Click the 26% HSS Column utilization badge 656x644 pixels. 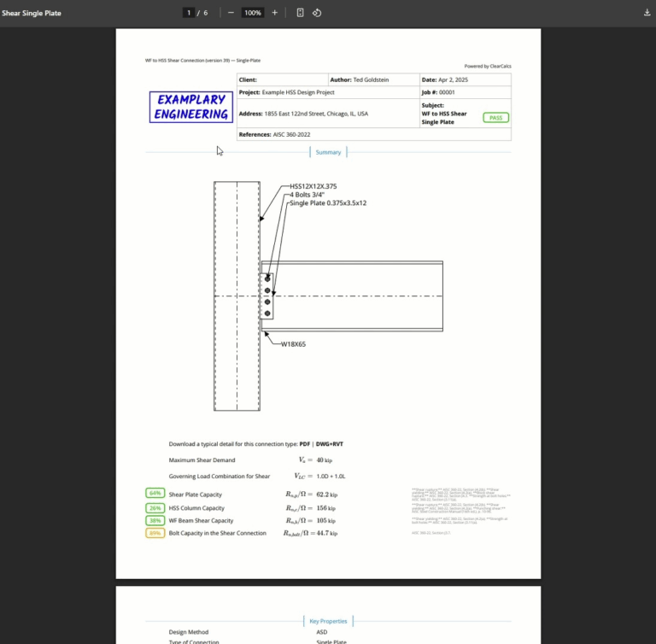pyautogui.click(x=155, y=508)
